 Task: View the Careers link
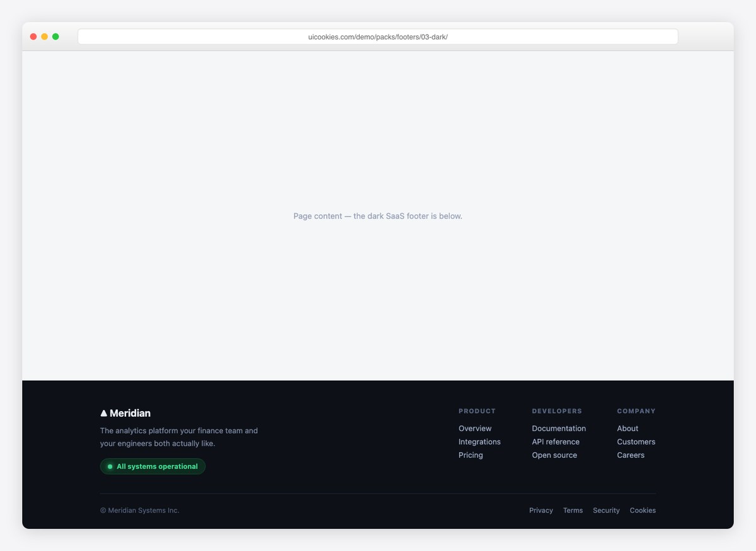tap(631, 455)
